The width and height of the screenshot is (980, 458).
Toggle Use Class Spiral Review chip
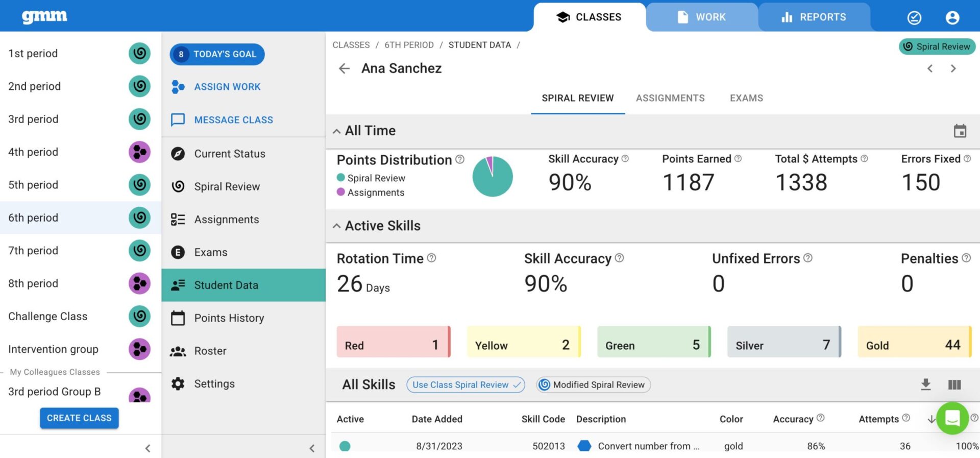click(x=465, y=384)
